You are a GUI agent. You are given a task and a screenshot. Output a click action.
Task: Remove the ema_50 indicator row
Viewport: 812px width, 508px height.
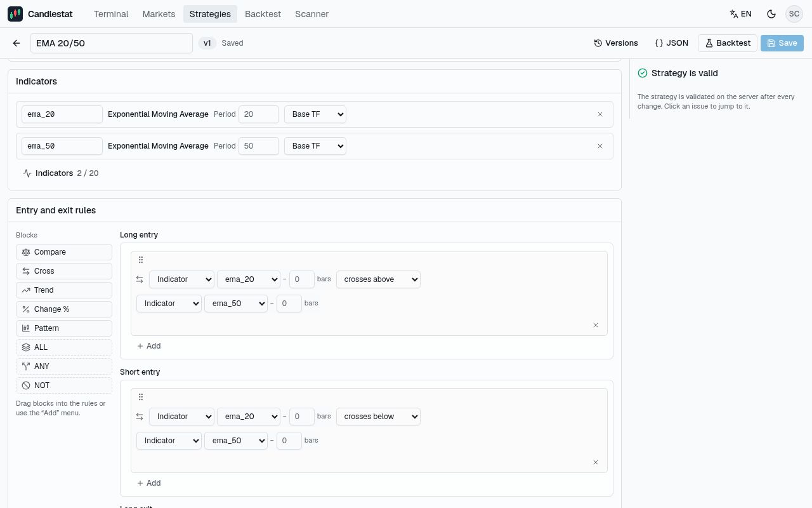pyautogui.click(x=600, y=146)
